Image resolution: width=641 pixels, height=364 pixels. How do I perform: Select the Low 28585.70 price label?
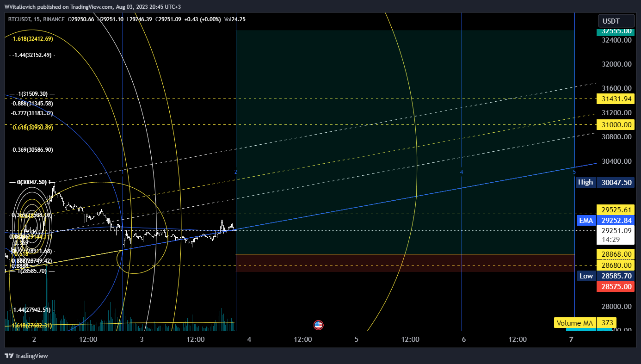[x=605, y=276]
